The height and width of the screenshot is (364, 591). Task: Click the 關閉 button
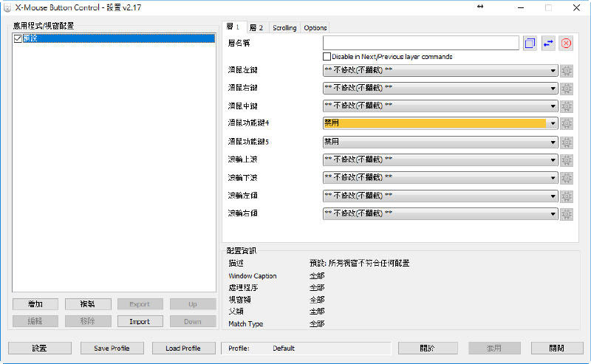557,348
